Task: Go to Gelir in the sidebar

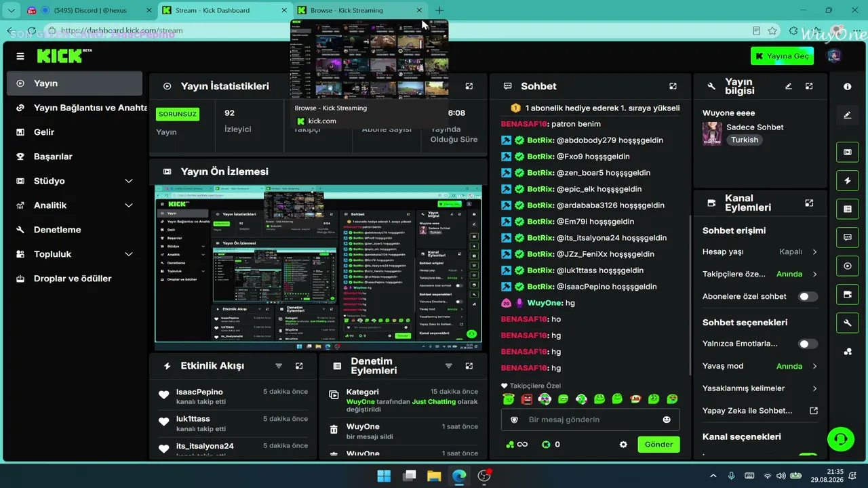Action: click(x=75, y=132)
